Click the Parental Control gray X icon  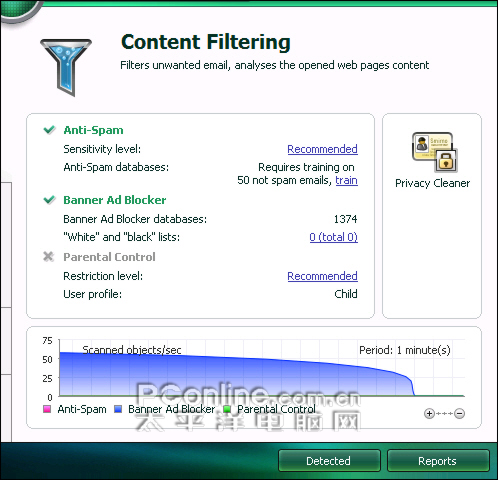(x=49, y=256)
